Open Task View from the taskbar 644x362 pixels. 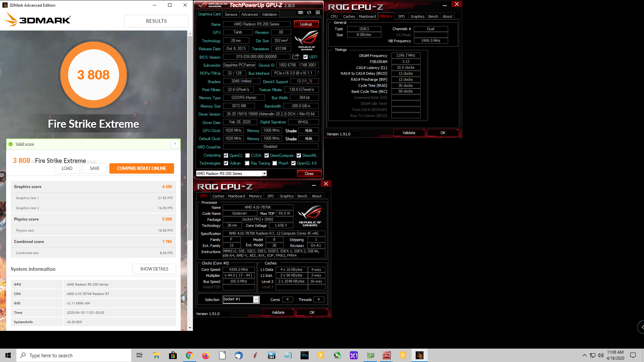point(140,355)
